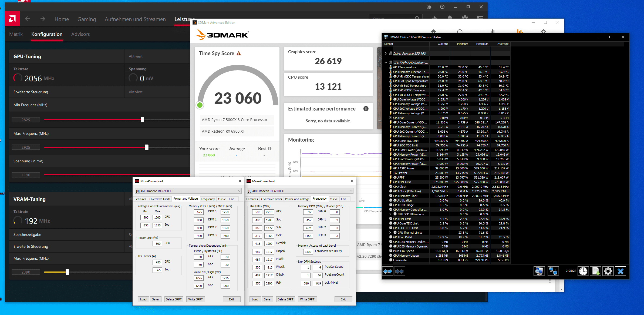Click the Time Spy score warning triangle
Image resolution: width=644 pixels, height=315 pixels.
pos(239,53)
